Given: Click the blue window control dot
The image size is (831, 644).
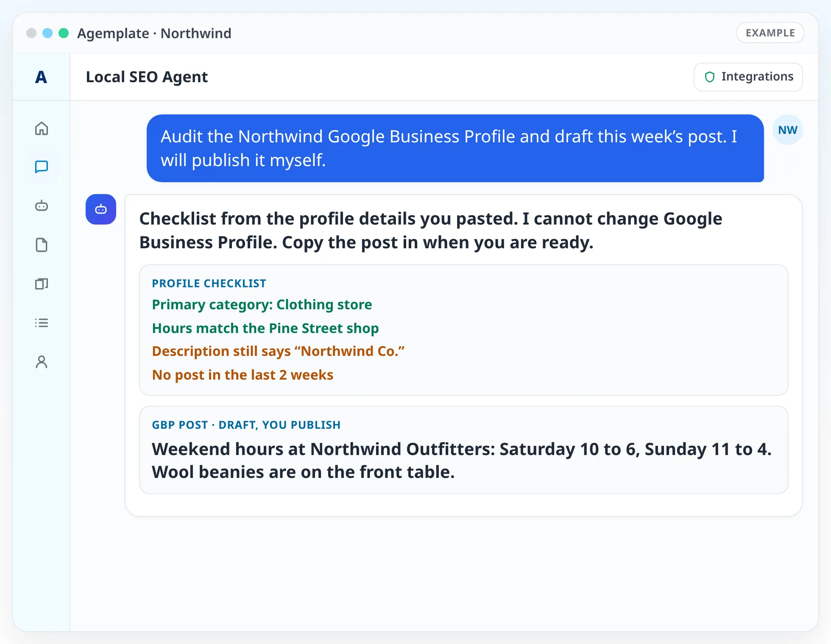Looking at the screenshot, I should 47,33.
